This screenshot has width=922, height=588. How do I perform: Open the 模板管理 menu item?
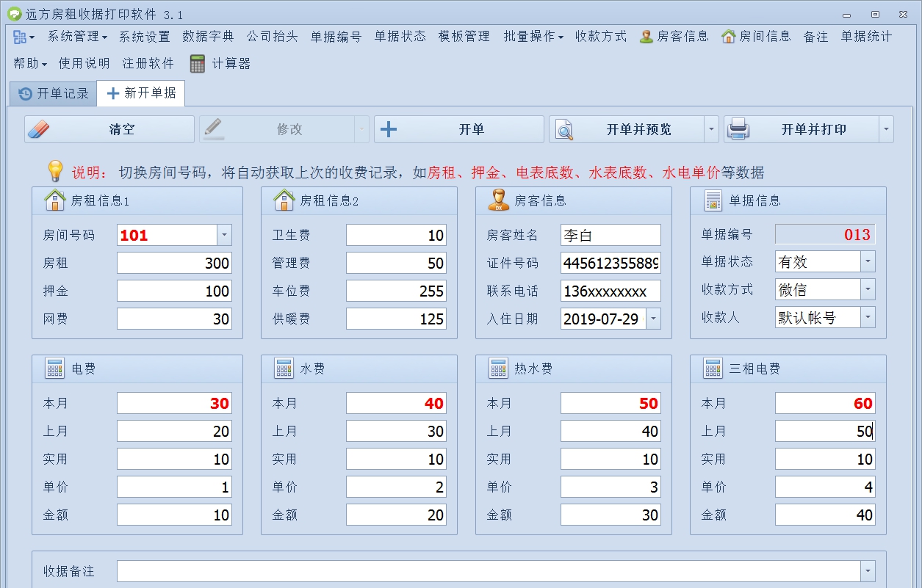pyautogui.click(x=463, y=35)
